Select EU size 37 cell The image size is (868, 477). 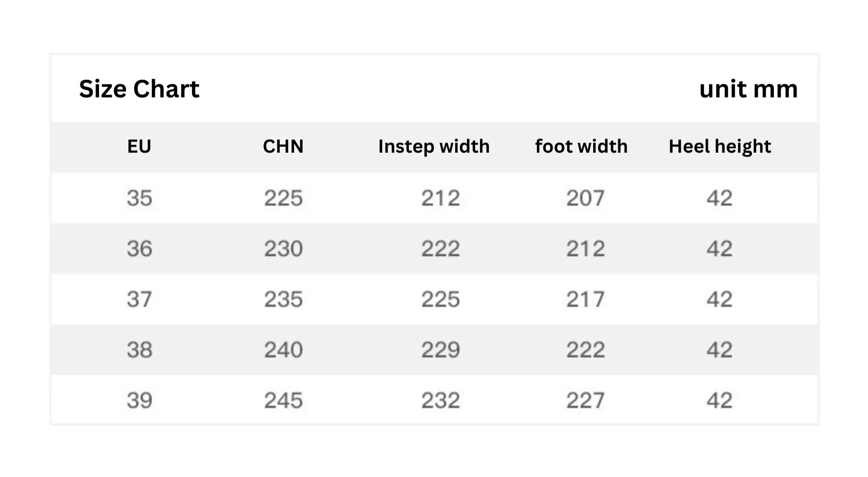tap(140, 299)
